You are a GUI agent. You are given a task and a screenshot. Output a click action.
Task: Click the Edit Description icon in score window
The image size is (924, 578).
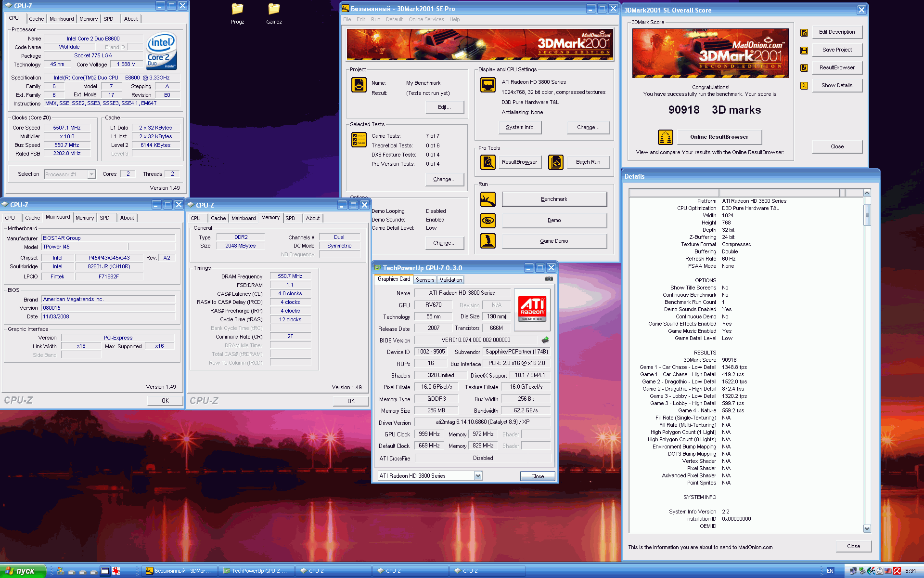(804, 32)
